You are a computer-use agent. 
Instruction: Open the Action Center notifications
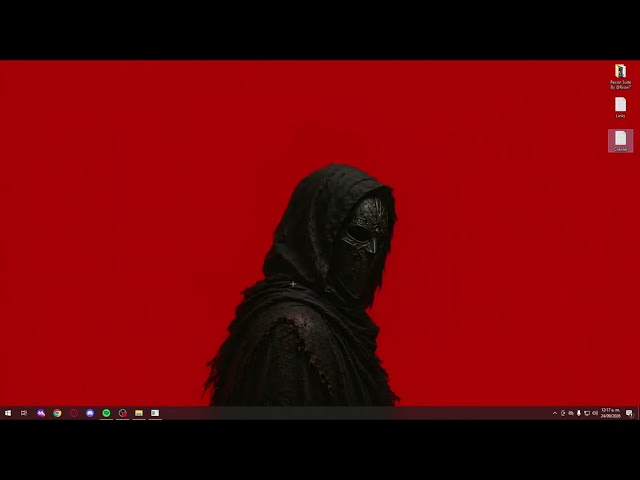(629, 413)
